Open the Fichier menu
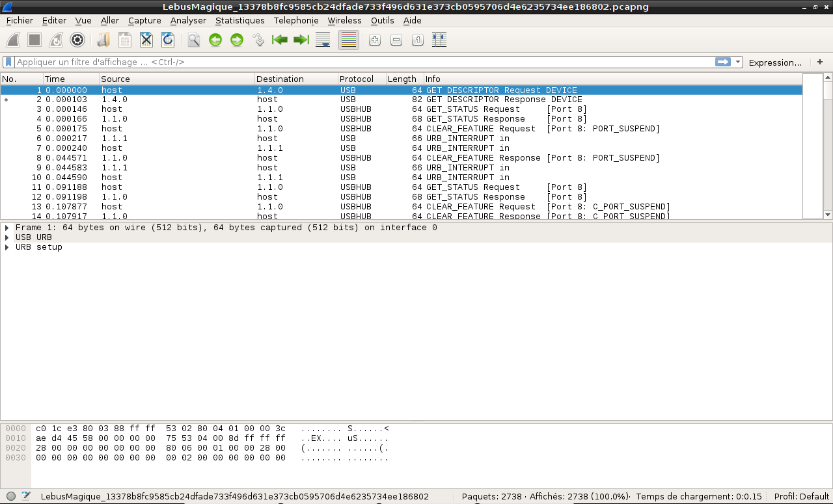The image size is (833, 504). pos(20,21)
